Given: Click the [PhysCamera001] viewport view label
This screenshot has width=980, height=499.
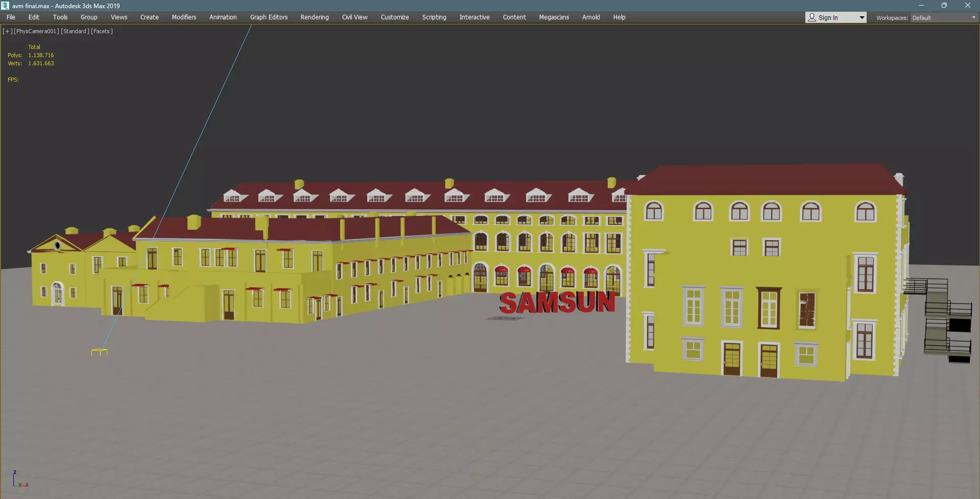Looking at the screenshot, I should click(36, 31).
